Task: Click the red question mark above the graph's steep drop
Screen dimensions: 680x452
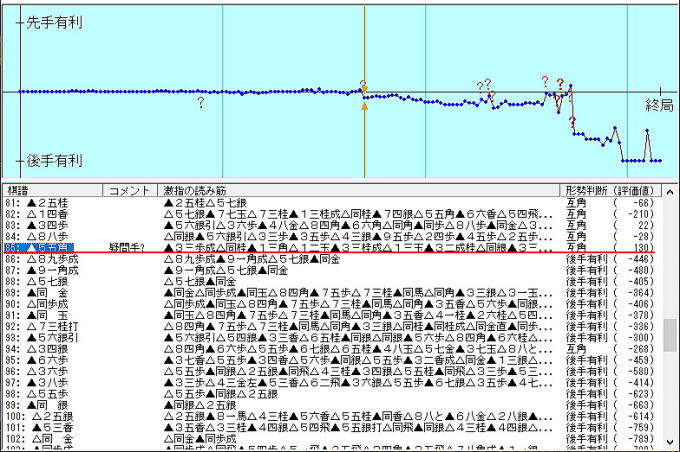Action: coord(560,82)
